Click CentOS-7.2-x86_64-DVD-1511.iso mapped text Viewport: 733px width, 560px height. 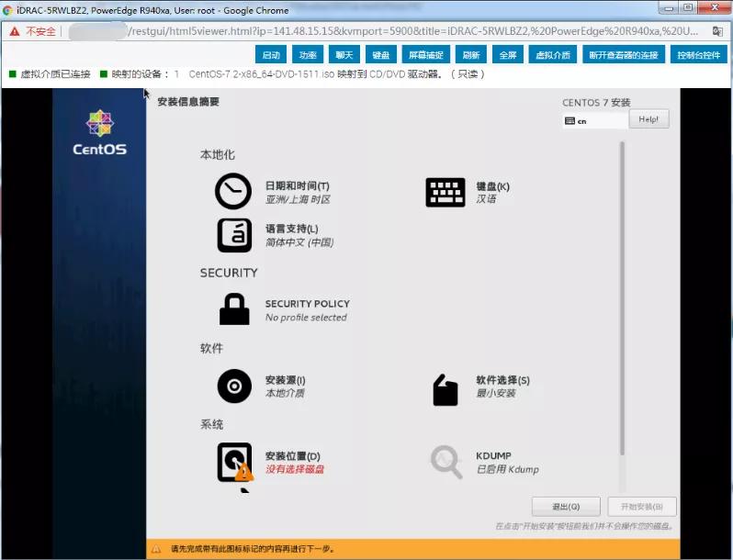click(262, 73)
